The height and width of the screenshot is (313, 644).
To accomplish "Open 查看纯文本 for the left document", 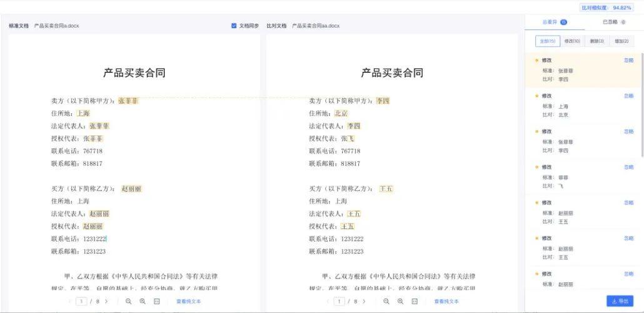I will pyautogui.click(x=189, y=302).
